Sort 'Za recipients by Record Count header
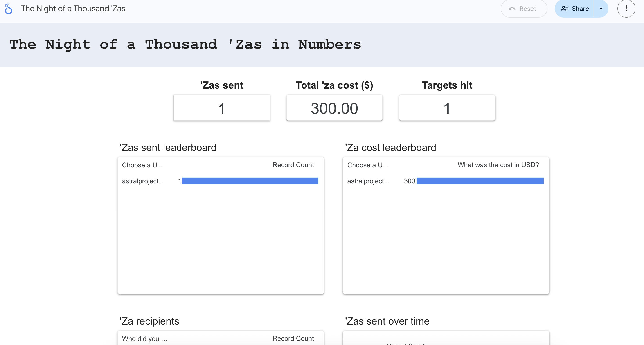This screenshot has width=644, height=345. pos(293,338)
